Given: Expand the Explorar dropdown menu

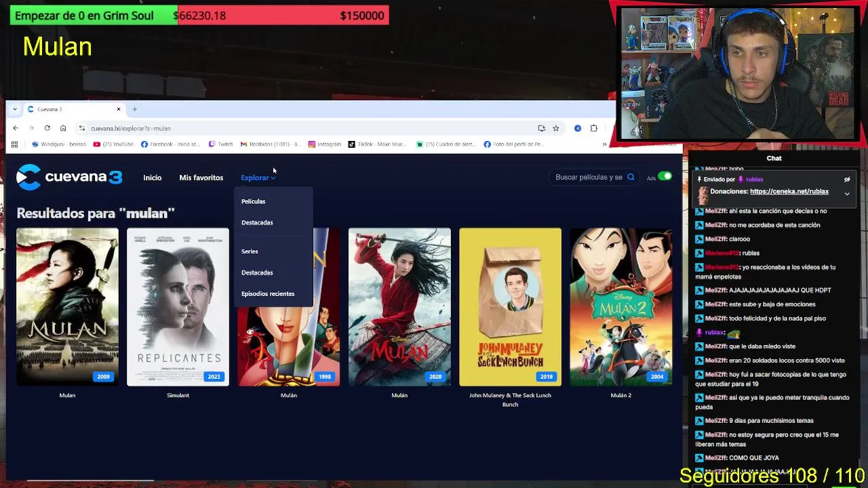Looking at the screenshot, I should (258, 178).
